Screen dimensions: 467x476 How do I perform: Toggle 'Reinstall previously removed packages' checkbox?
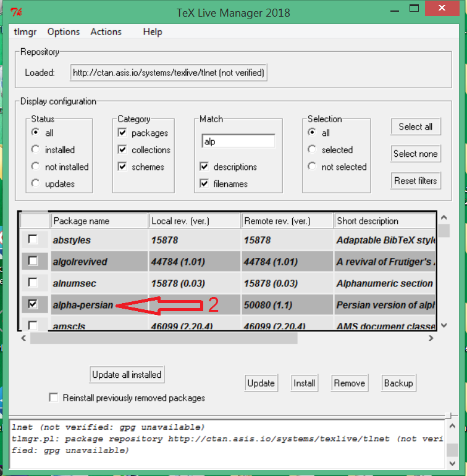pyautogui.click(x=54, y=398)
